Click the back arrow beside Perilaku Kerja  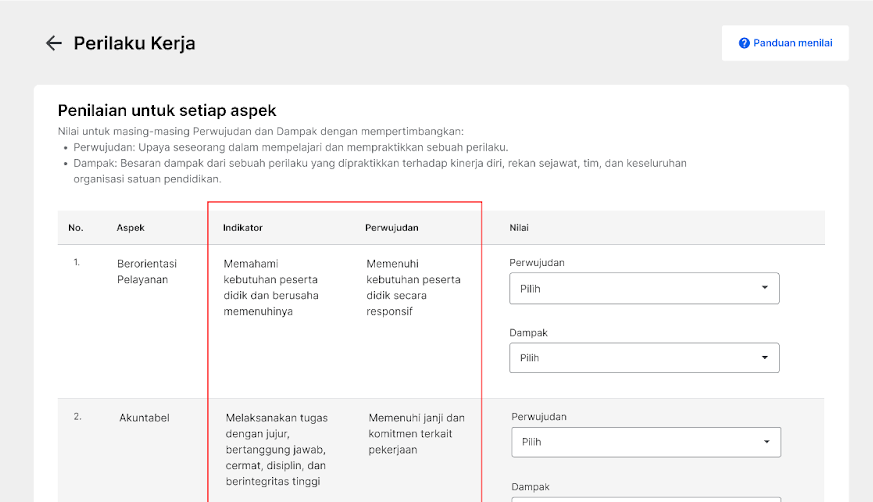pos(53,43)
